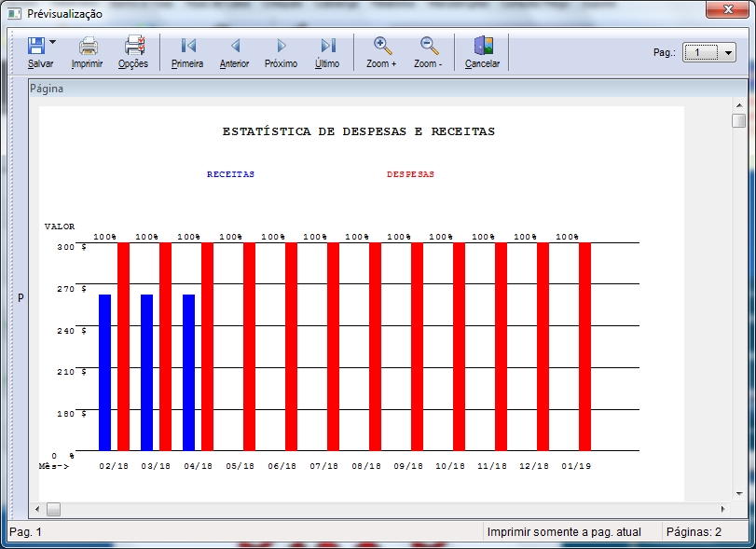Viewport: 756px width, 549px height.
Task: Open print Opções icon
Action: [x=133, y=46]
